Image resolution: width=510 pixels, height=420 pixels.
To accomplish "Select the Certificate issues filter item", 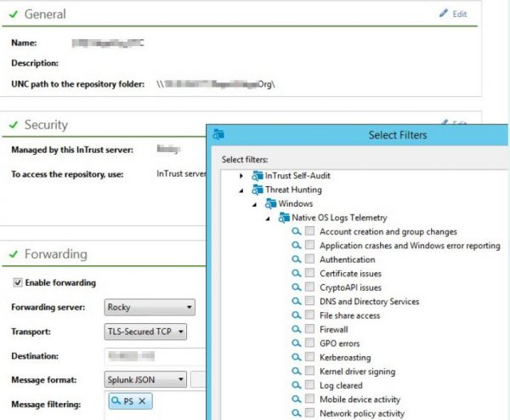I will 350,274.
